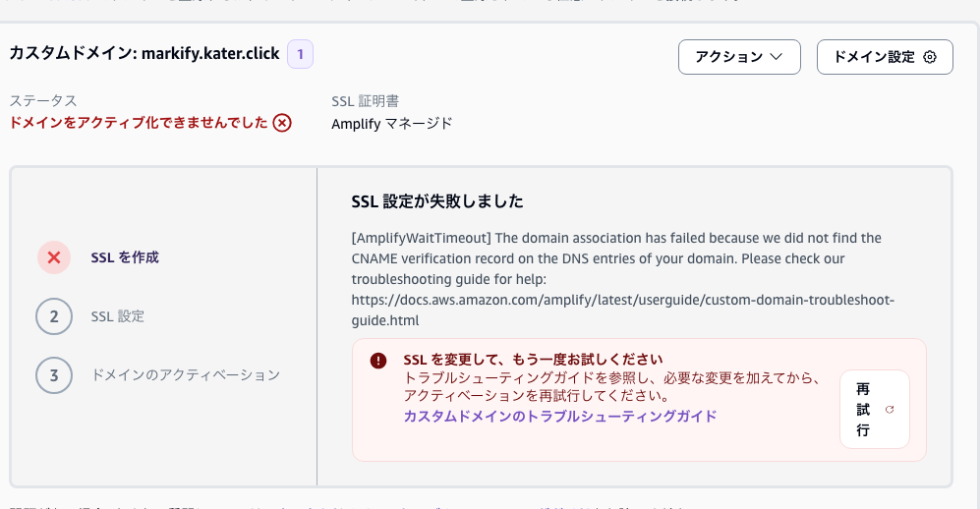Click the gear icon in ドメイン設定

click(930, 57)
